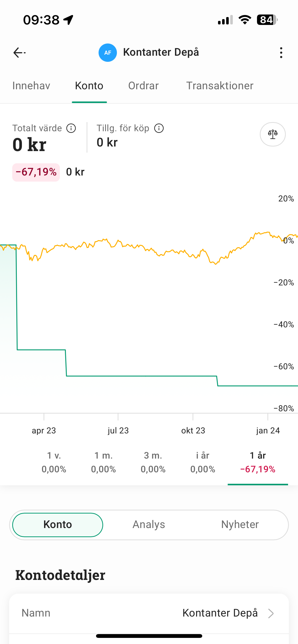The height and width of the screenshot is (644, 298).
Task: Tap the back arrow icon
Action: tap(19, 53)
